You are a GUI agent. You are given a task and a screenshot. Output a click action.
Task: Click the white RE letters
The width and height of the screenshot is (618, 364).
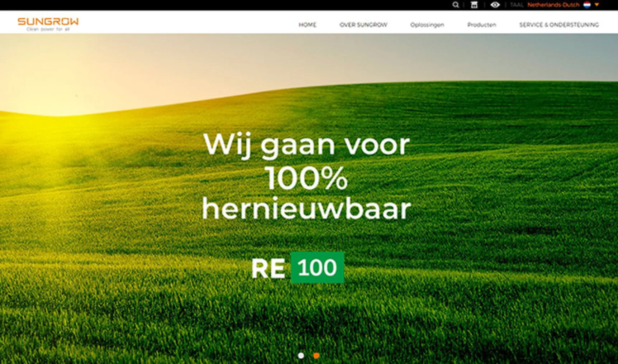268,268
